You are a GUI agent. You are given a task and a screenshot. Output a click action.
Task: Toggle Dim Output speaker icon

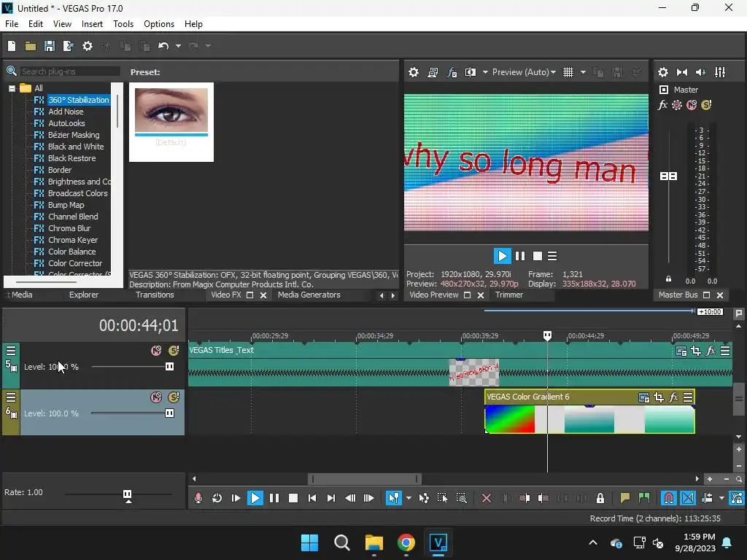click(x=701, y=72)
